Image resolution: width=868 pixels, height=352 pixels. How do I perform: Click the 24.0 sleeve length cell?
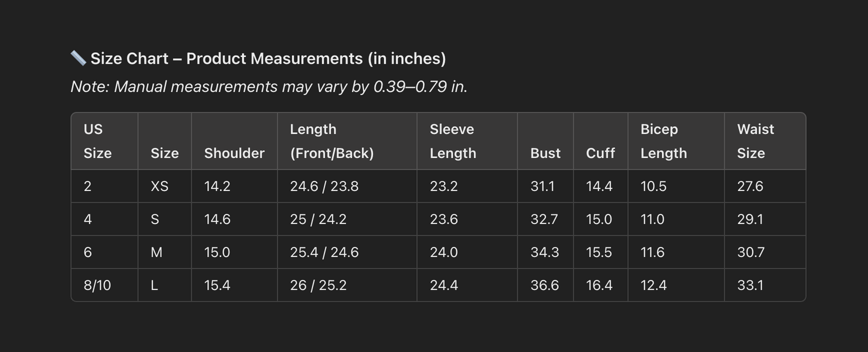pyautogui.click(x=443, y=252)
